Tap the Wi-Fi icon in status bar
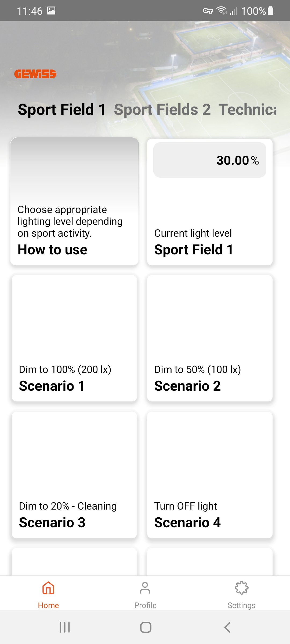Image resolution: width=290 pixels, height=644 pixels. point(222,10)
